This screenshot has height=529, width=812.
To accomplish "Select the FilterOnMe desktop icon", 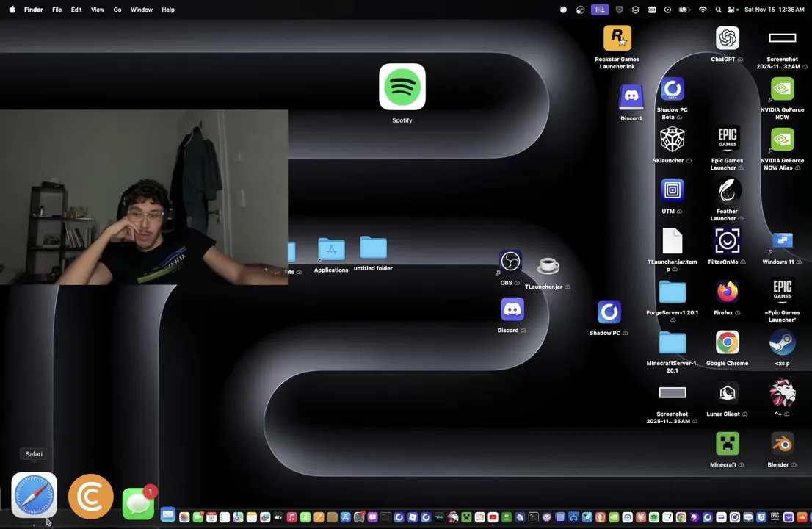I will pyautogui.click(x=727, y=241).
